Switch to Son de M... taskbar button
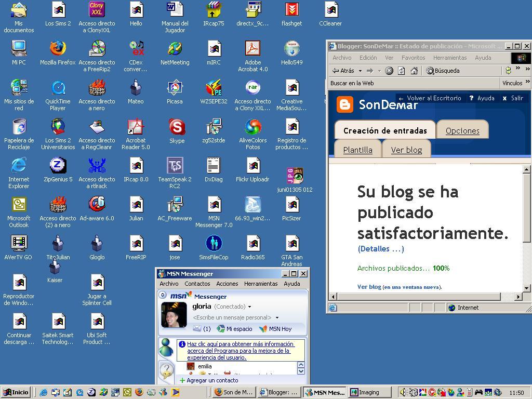Screen dimensions: 532x399 coord(234,392)
